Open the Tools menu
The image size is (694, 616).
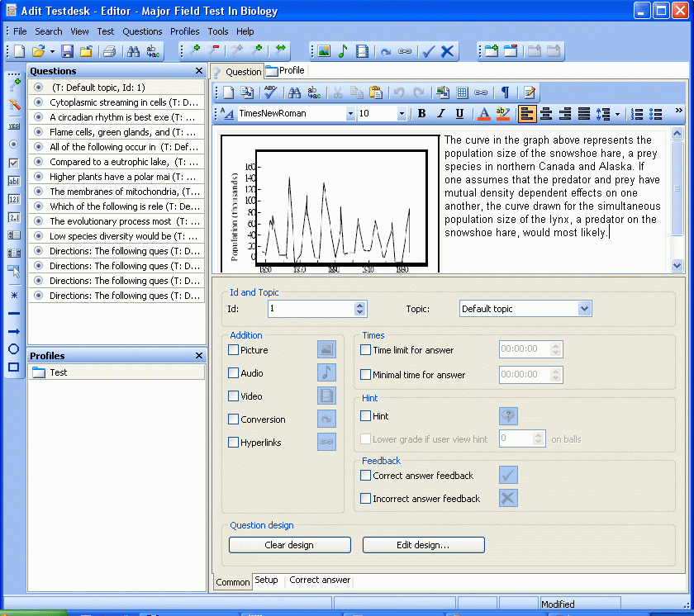click(218, 31)
